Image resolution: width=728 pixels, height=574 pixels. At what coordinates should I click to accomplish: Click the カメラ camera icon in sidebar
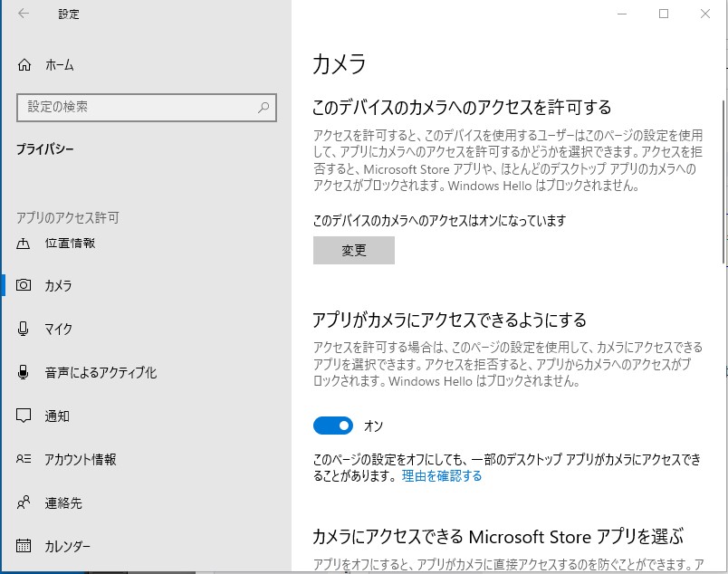tap(24, 284)
